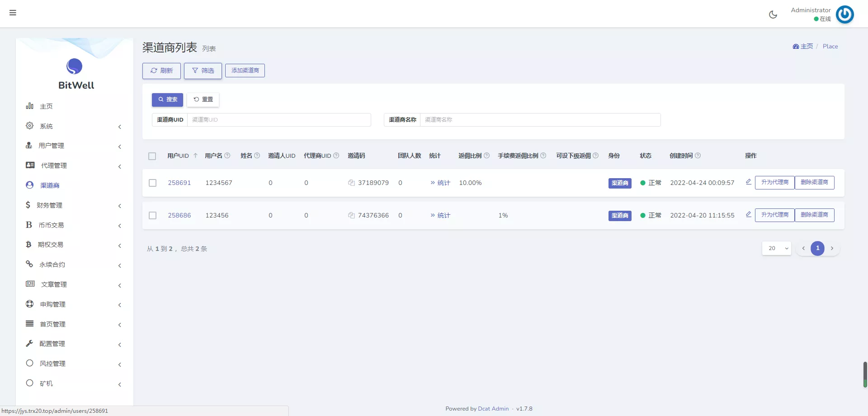Screen dimensions: 868x416
Task: Click the edit pencil for user 258691
Action: 748,182
